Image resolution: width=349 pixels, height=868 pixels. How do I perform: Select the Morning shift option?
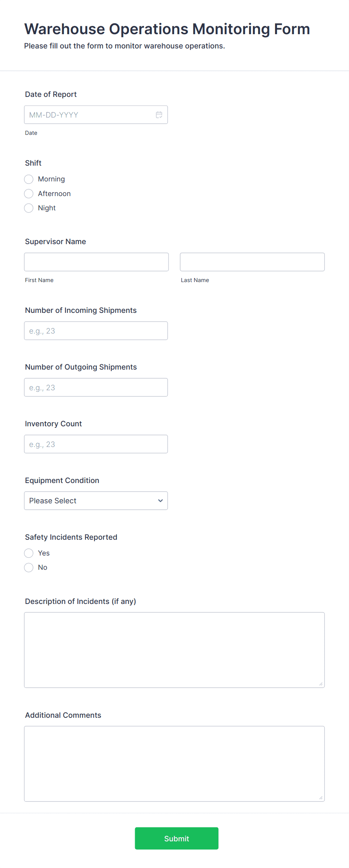[x=29, y=179]
